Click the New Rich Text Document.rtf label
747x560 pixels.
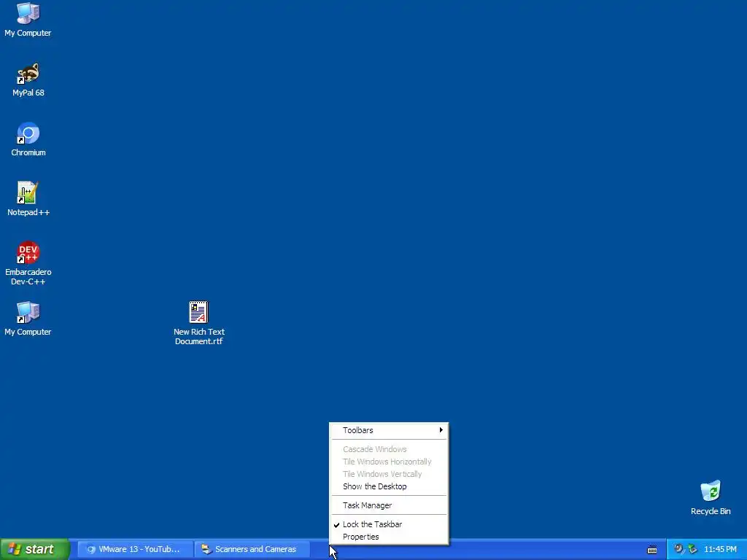198,337
